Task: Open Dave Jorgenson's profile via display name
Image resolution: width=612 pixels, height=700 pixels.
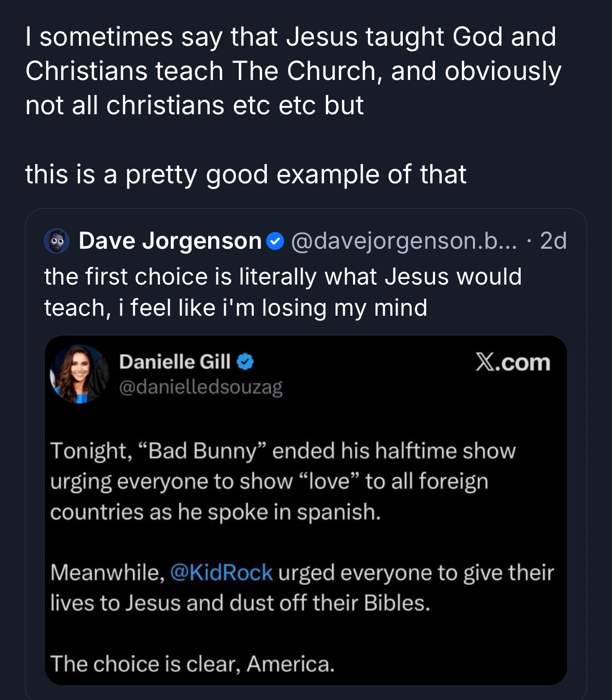Action: [170, 241]
